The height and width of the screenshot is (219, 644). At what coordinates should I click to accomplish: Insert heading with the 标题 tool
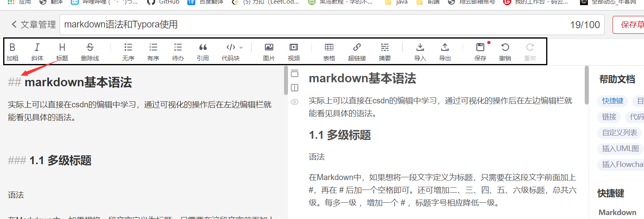pos(62,52)
